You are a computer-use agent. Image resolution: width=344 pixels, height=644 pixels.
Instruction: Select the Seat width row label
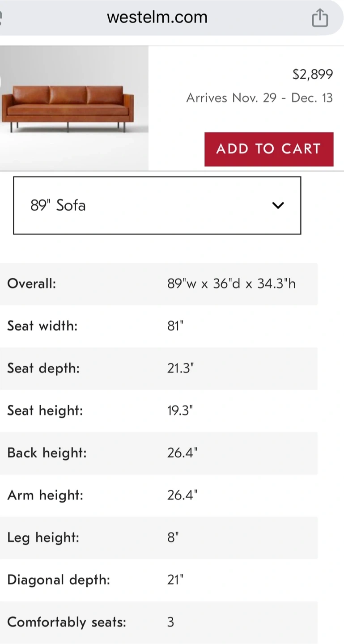pyautogui.click(x=42, y=326)
